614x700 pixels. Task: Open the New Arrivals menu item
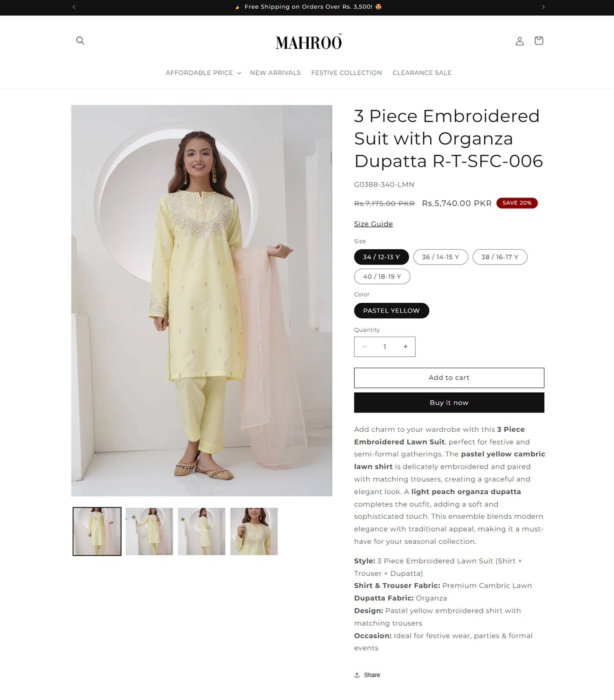pyautogui.click(x=275, y=73)
